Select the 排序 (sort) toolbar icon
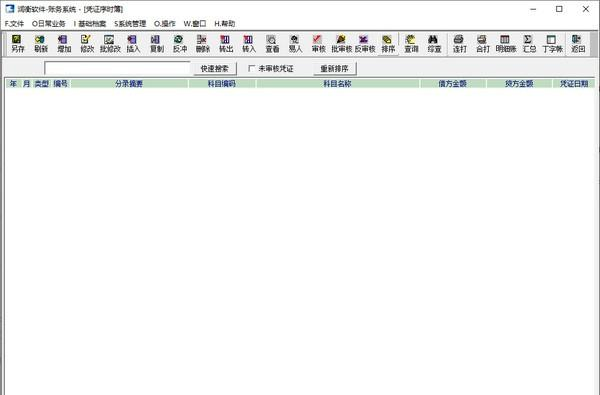Screen dimensions: 600x395 click(388, 44)
